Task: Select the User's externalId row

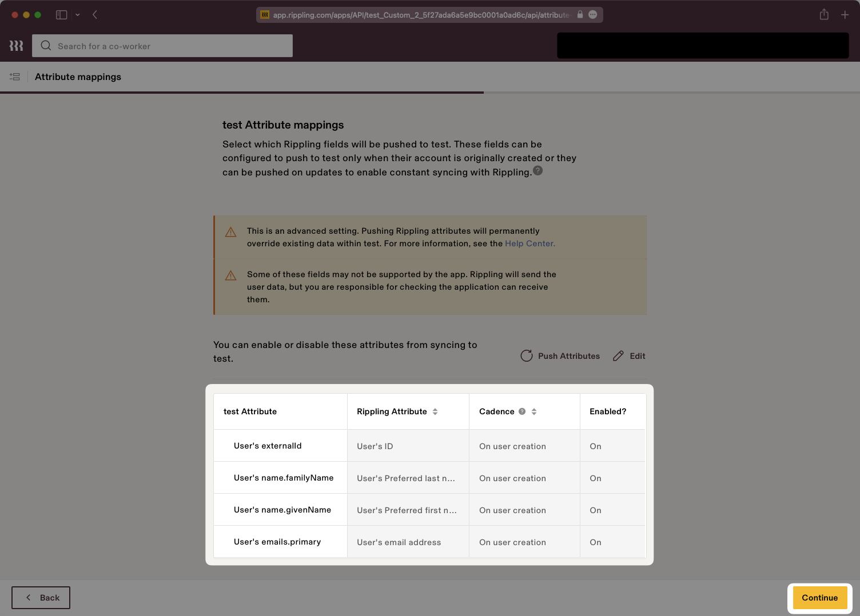Action: (268, 446)
